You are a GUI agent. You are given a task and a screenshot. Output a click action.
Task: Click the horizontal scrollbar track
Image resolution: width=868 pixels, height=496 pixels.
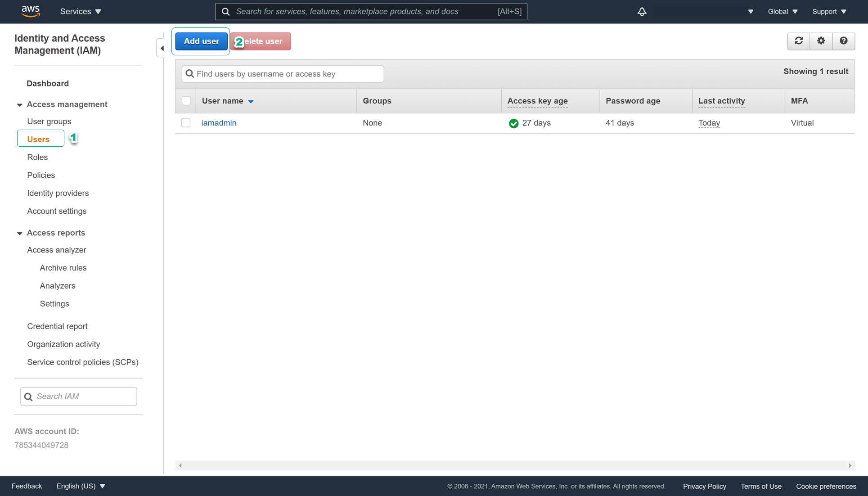point(515,465)
